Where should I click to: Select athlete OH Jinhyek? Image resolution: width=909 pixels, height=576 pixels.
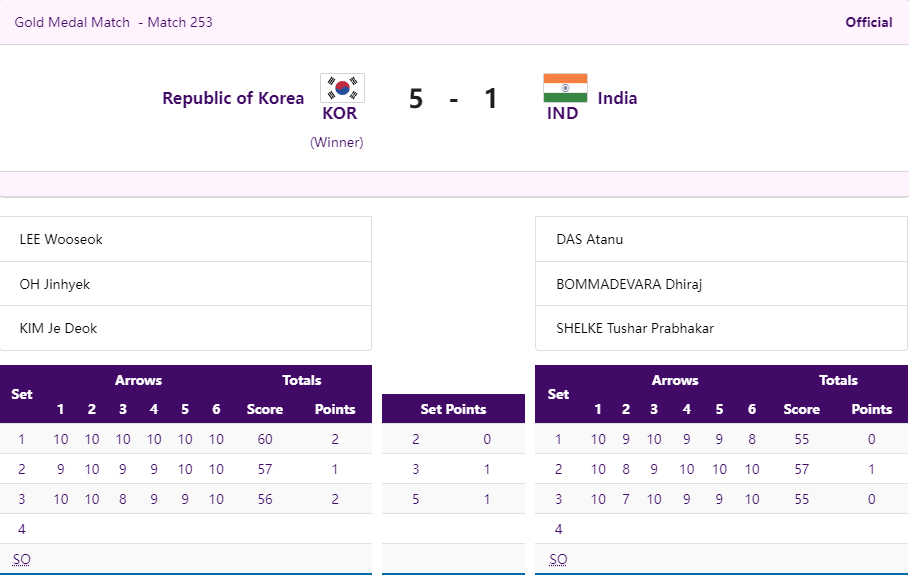55,284
